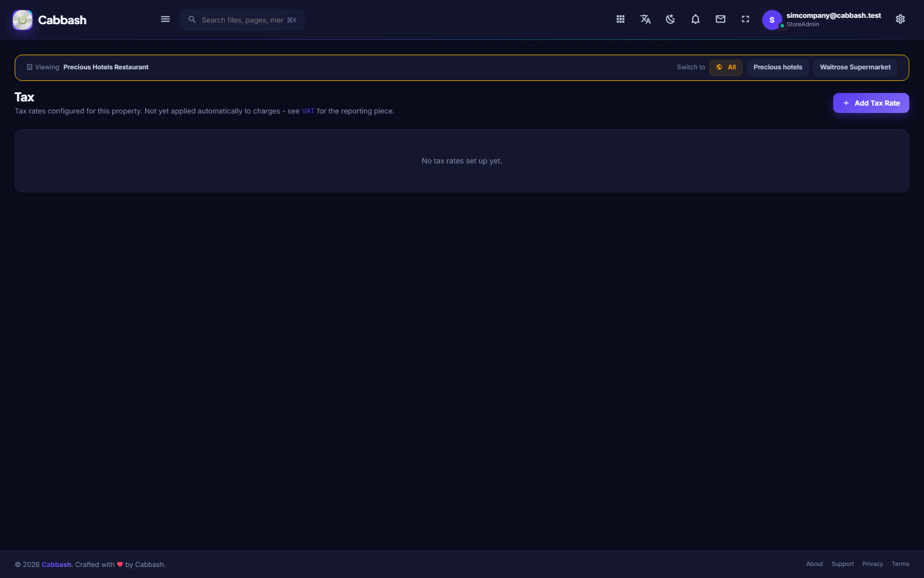The width and height of the screenshot is (924, 578).
Task: Switch to Precious hotels
Action: coord(778,67)
